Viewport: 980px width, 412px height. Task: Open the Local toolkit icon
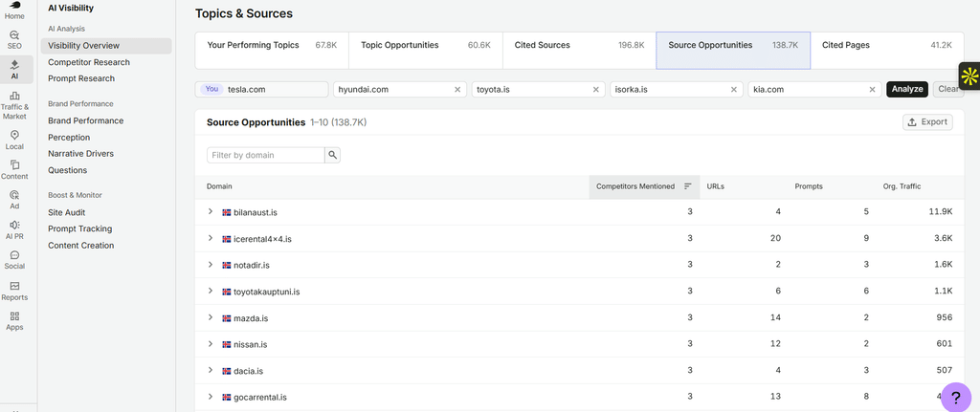[14, 141]
